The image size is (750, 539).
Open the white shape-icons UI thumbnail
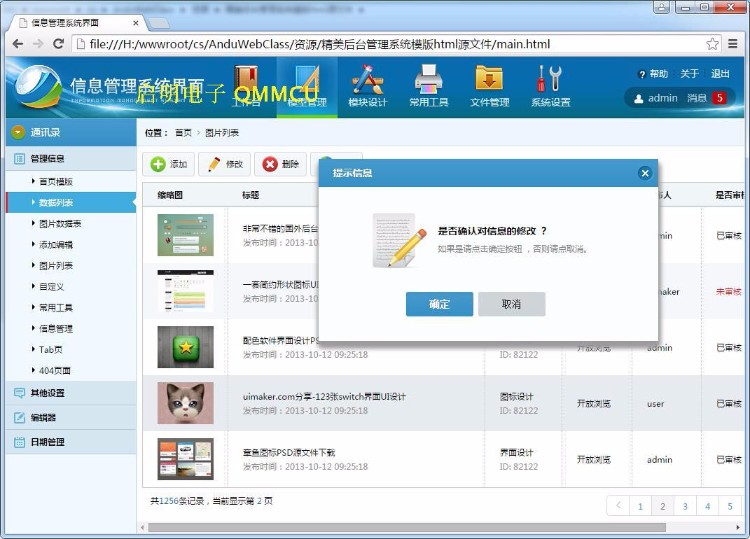(x=186, y=291)
